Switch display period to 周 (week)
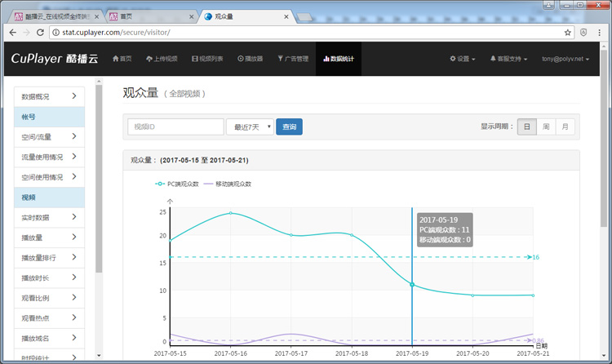The width and height of the screenshot is (612, 364). [x=546, y=127]
